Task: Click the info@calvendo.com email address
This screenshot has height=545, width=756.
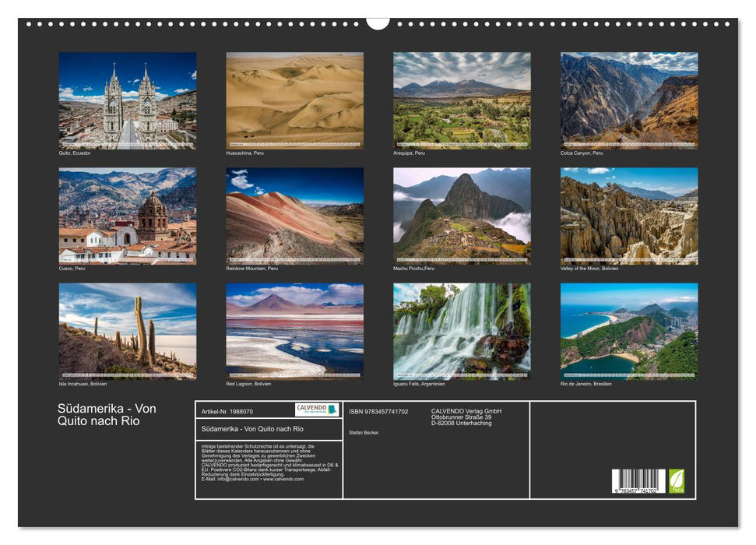Action: (236, 480)
